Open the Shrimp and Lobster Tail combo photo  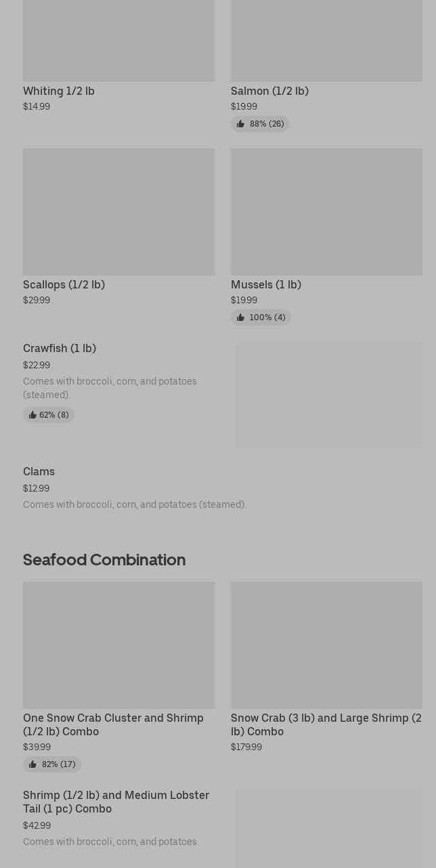tap(329, 829)
